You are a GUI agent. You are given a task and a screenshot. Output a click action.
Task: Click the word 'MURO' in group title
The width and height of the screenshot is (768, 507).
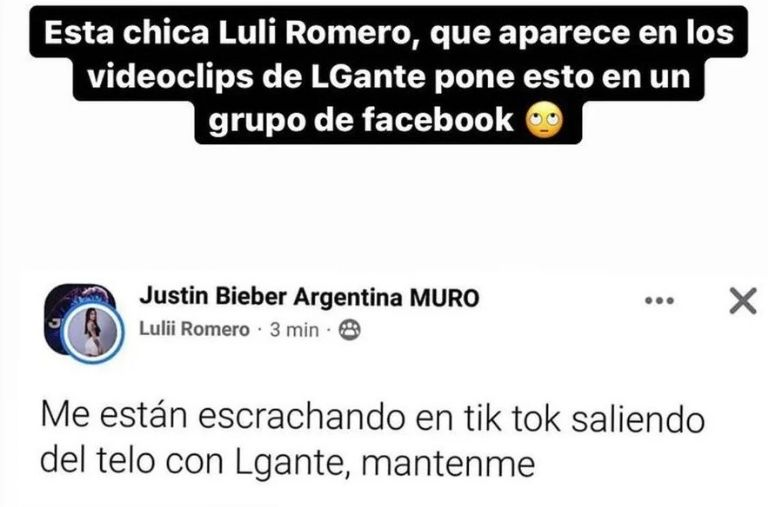point(444,297)
